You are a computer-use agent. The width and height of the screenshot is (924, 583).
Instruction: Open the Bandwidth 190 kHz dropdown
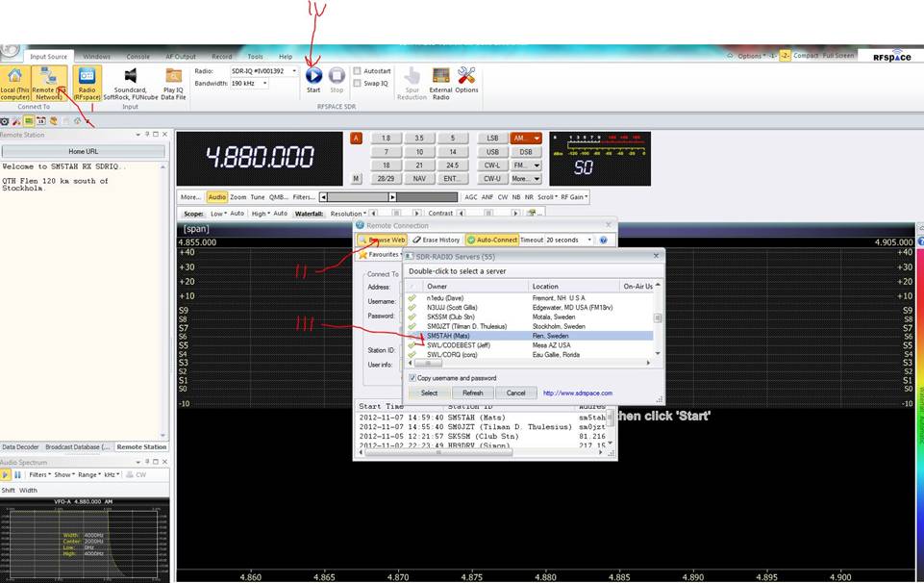click(x=265, y=84)
